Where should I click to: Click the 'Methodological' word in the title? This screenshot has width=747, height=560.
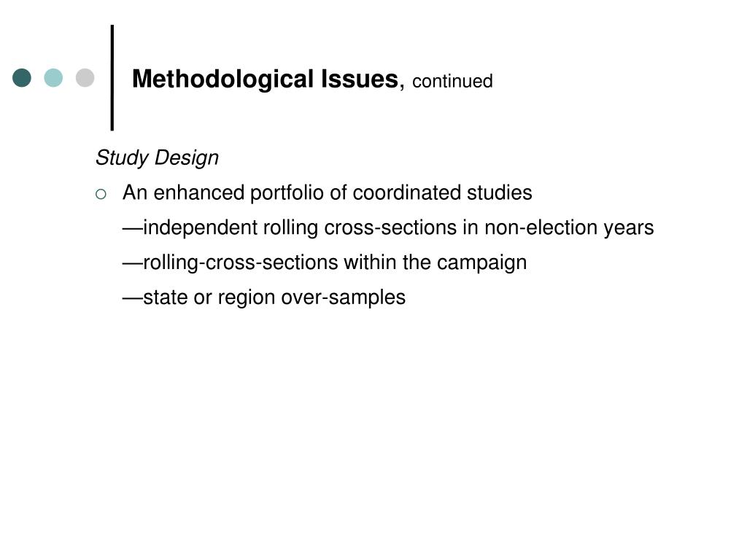[x=223, y=79]
